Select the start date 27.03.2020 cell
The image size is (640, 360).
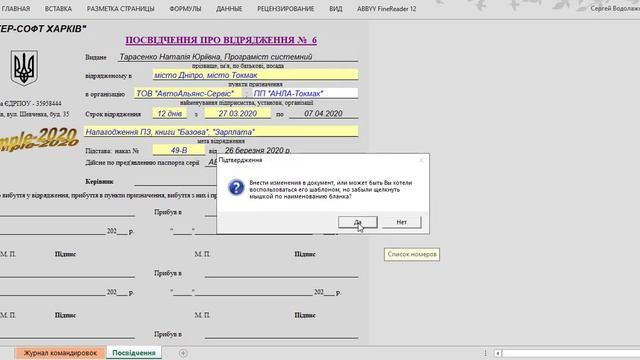pyautogui.click(x=238, y=113)
